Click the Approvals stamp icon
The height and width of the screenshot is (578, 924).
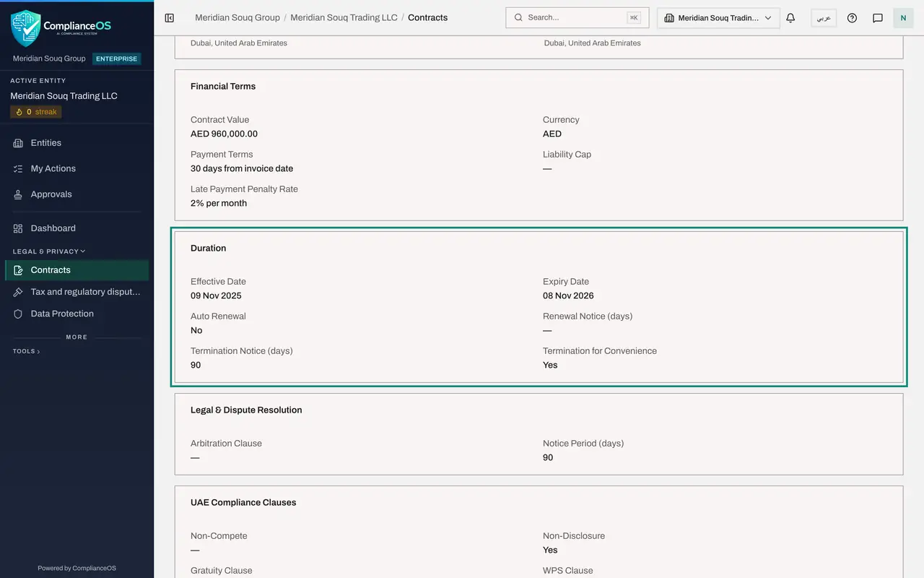[18, 194]
